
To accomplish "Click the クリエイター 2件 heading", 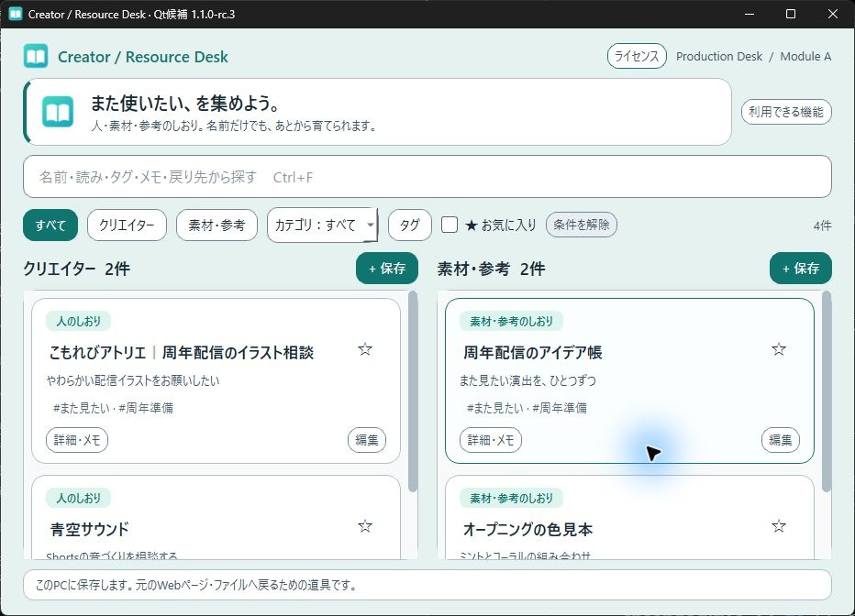I will pos(76,269).
